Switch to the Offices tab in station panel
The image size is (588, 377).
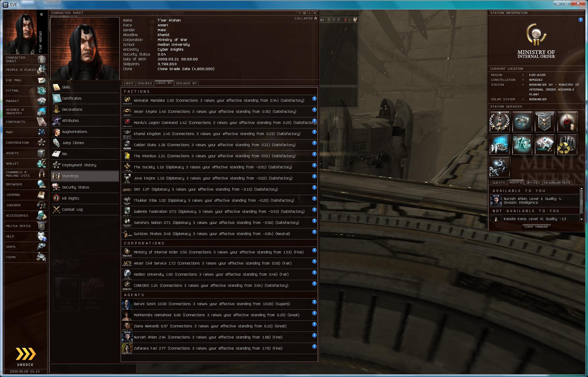pos(533,183)
